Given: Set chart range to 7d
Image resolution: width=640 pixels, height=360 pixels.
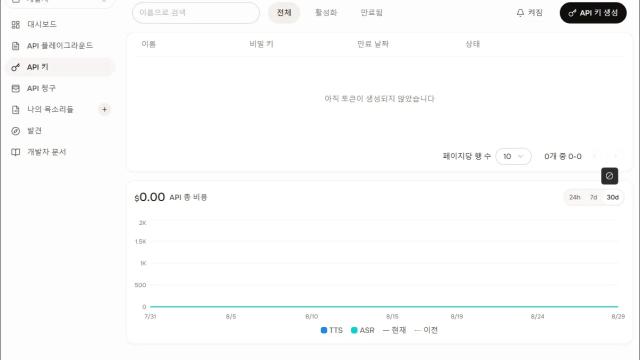Looking at the screenshot, I should (593, 197).
